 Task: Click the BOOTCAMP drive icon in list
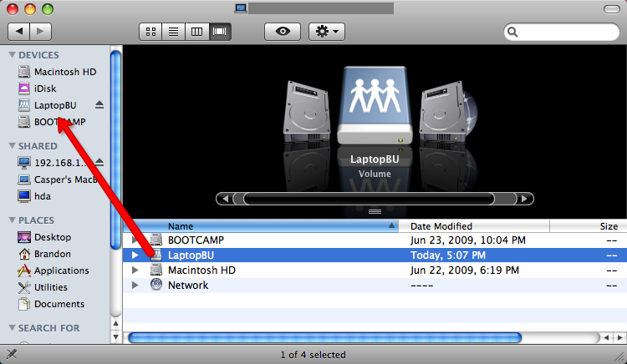pos(156,240)
